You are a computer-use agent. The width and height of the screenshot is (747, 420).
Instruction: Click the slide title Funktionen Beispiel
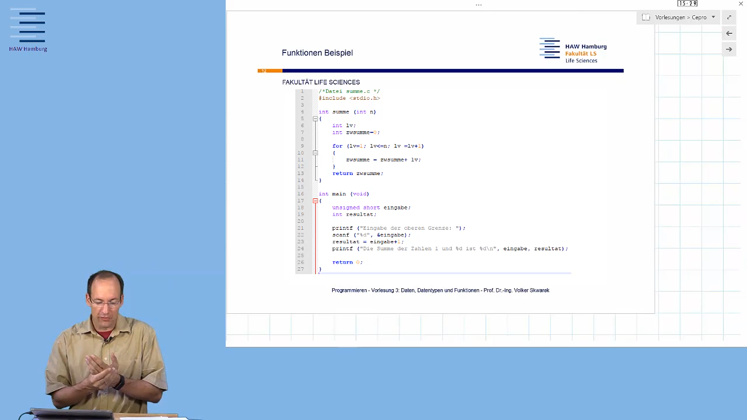pos(317,53)
